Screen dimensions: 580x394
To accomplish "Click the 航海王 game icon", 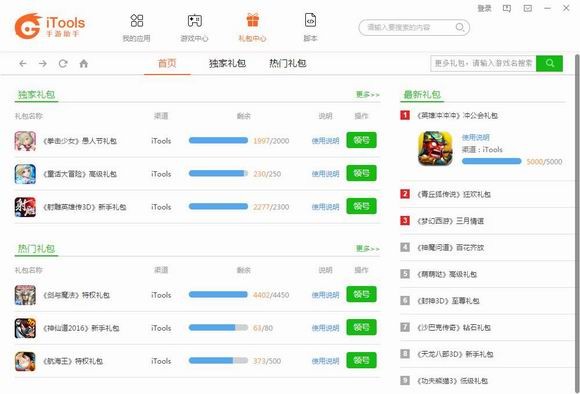I will coord(25,361).
